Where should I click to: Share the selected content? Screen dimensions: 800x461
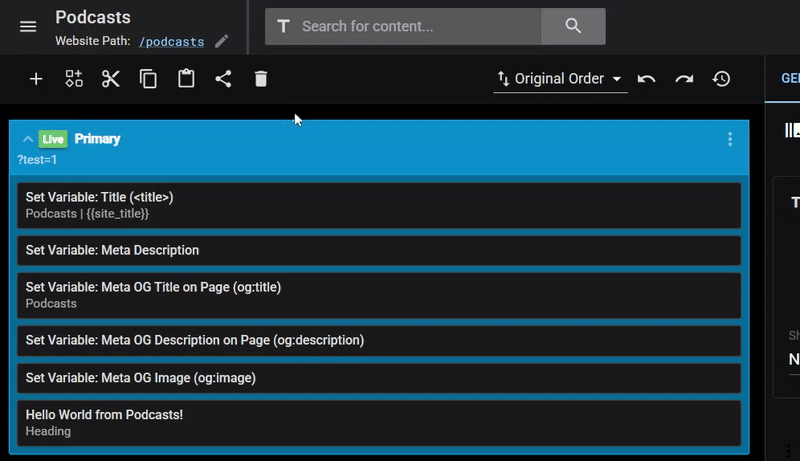pyautogui.click(x=223, y=79)
